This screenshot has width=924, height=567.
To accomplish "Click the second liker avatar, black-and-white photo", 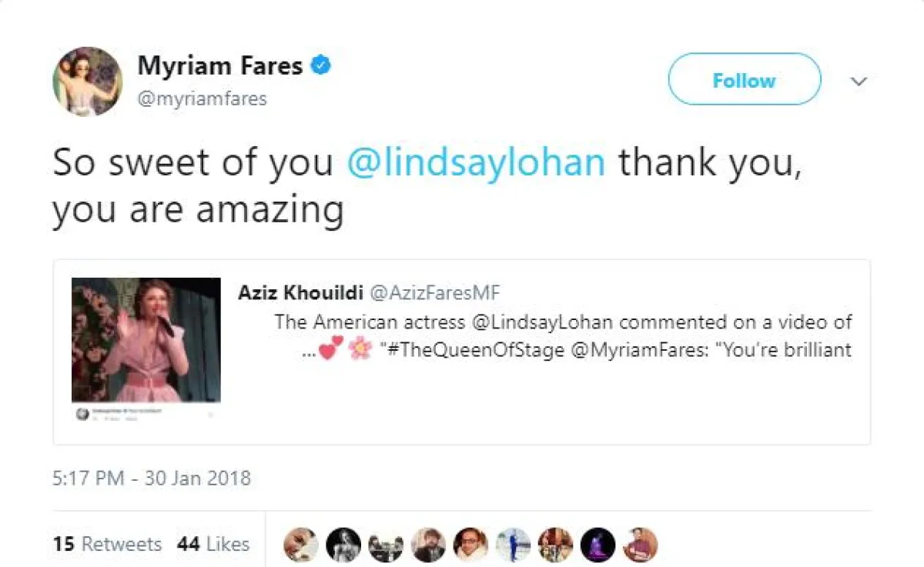I will [x=343, y=545].
